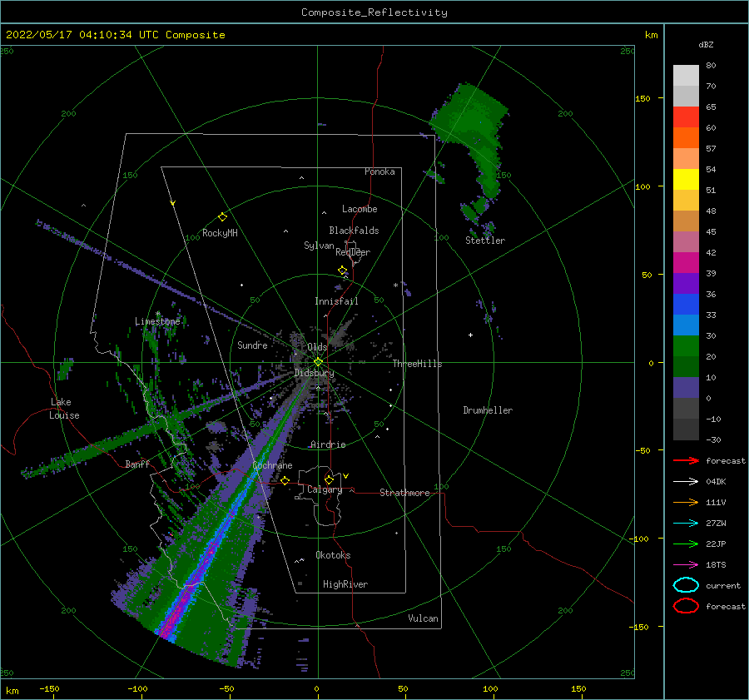This screenshot has width=749, height=700.
Task: Click the Olds label
Action: 317,347
